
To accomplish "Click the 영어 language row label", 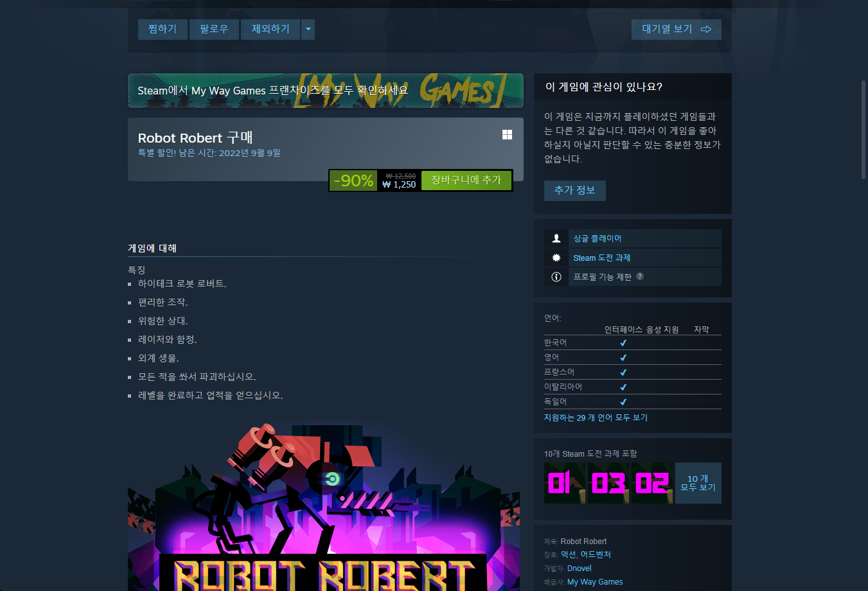I will click(552, 357).
